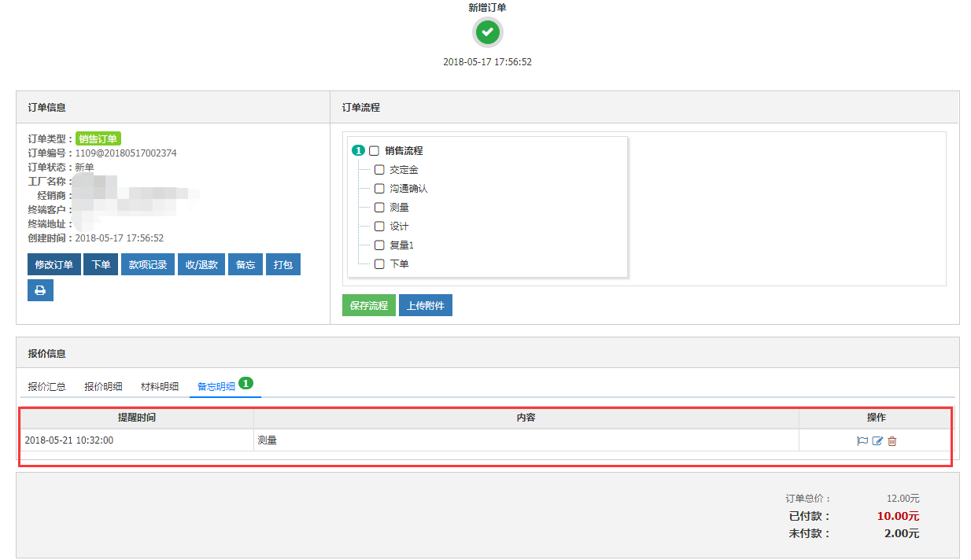Click the 提醒时间 column header

point(137,418)
